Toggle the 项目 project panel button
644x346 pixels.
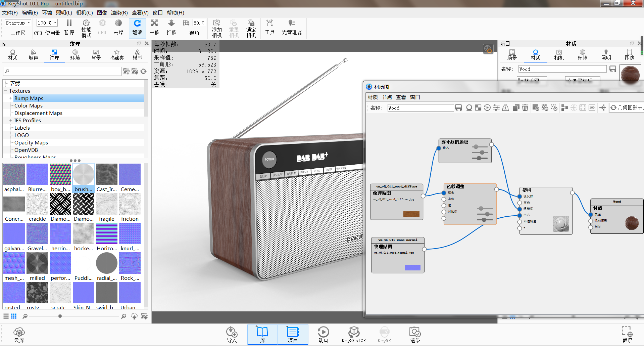[x=293, y=335]
